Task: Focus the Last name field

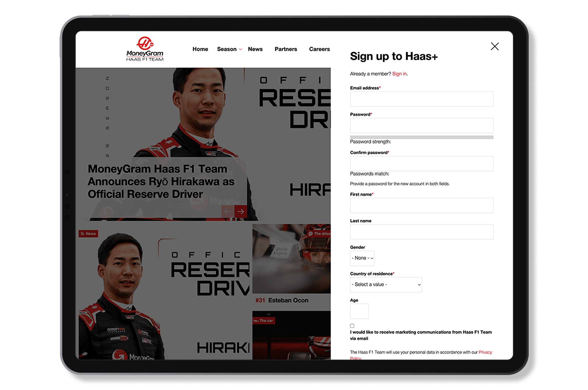Action: click(x=421, y=232)
